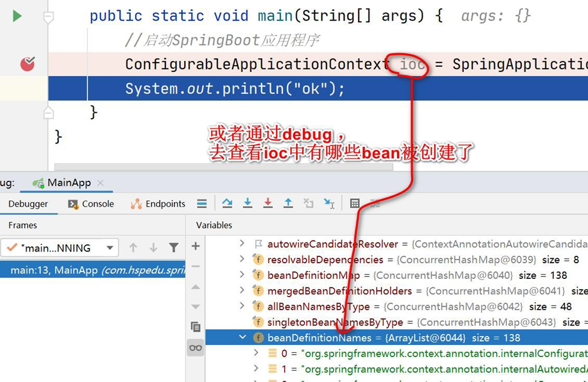Screen dimensions: 588x382
Task: Collapse the beanDefinitionNames node
Action: (x=242, y=338)
